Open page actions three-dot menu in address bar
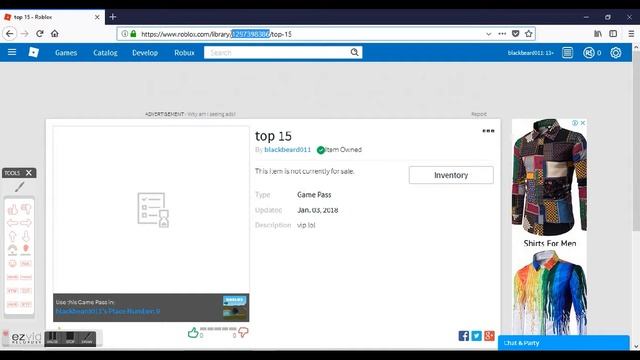Image resolution: width=640 pixels, height=360 pixels. click(x=502, y=34)
